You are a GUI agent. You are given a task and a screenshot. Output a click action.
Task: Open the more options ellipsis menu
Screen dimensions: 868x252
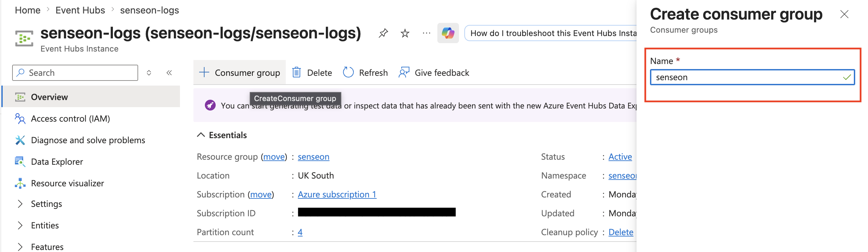click(426, 33)
